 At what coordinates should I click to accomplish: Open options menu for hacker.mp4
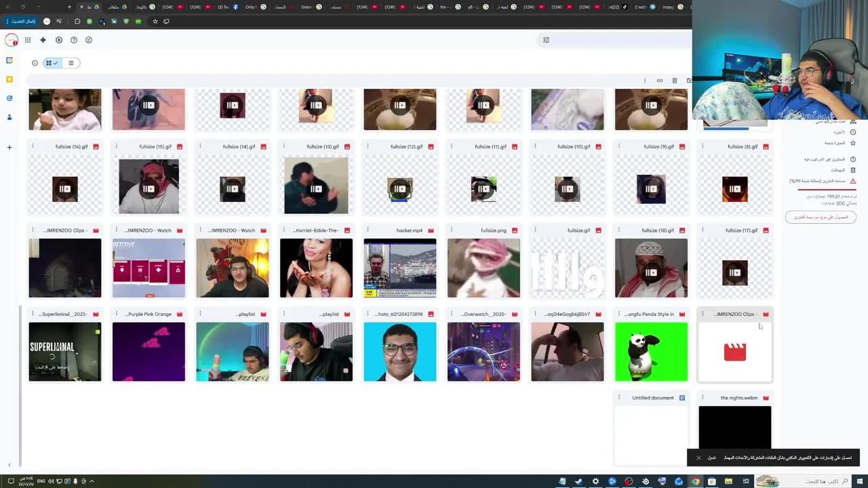click(x=368, y=230)
